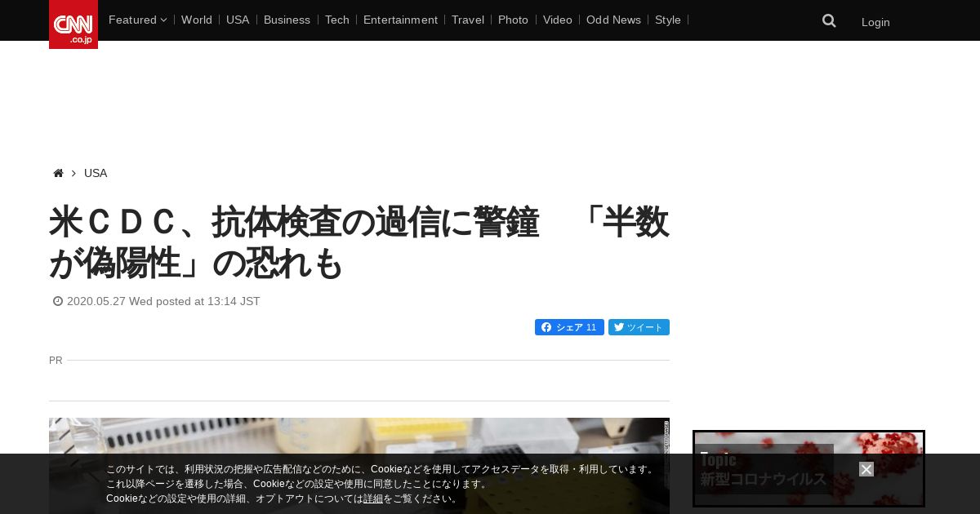
Task: Open the Style section
Action: click(x=668, y=20)
